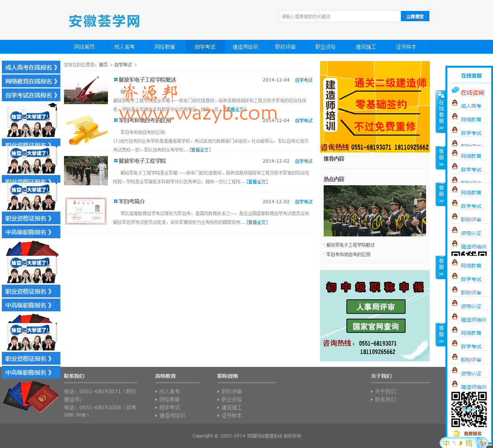Open article title 解放军电子工程学院

click(142, 161)
